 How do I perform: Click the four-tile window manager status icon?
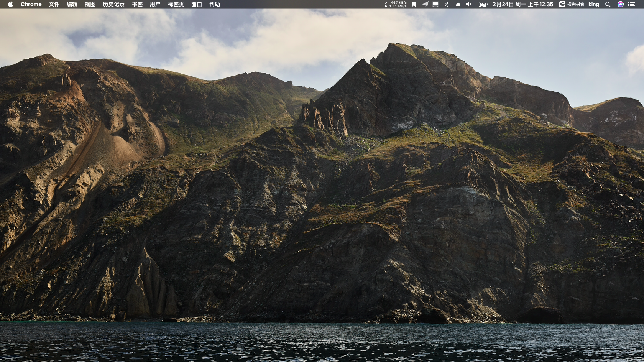[x=414, y=4]
